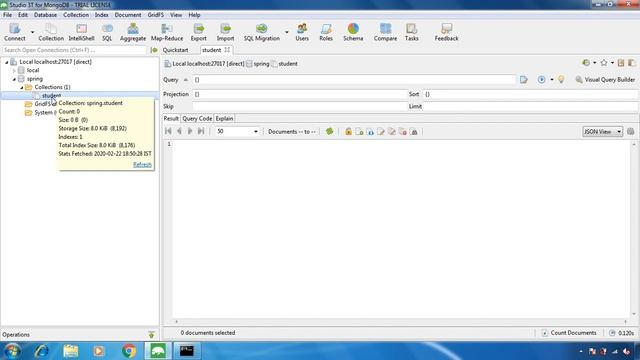640x360 pixels.
Task: Collapse the Collections (1) folder
Action: 22,87
